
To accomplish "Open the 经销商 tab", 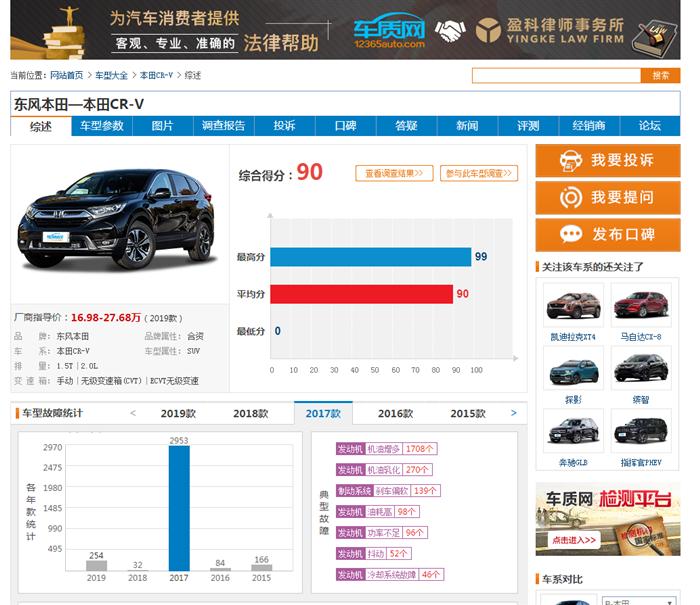I will [589, 126].
